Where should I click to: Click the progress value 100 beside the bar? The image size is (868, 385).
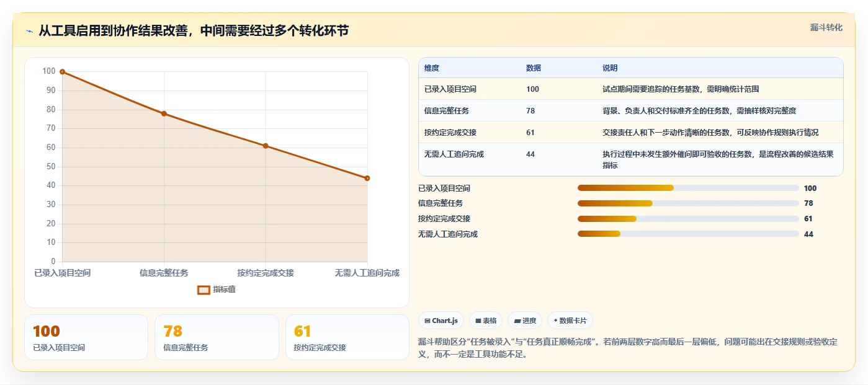coord(810,188)
